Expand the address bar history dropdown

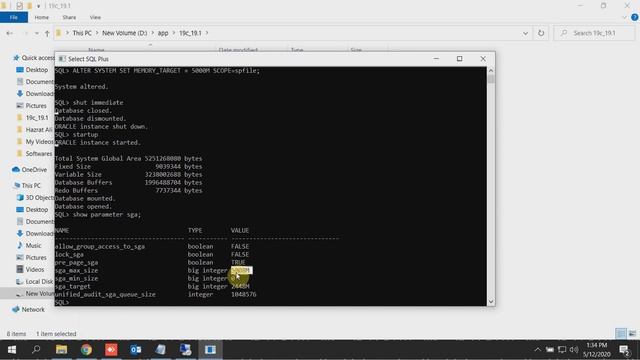525,33
